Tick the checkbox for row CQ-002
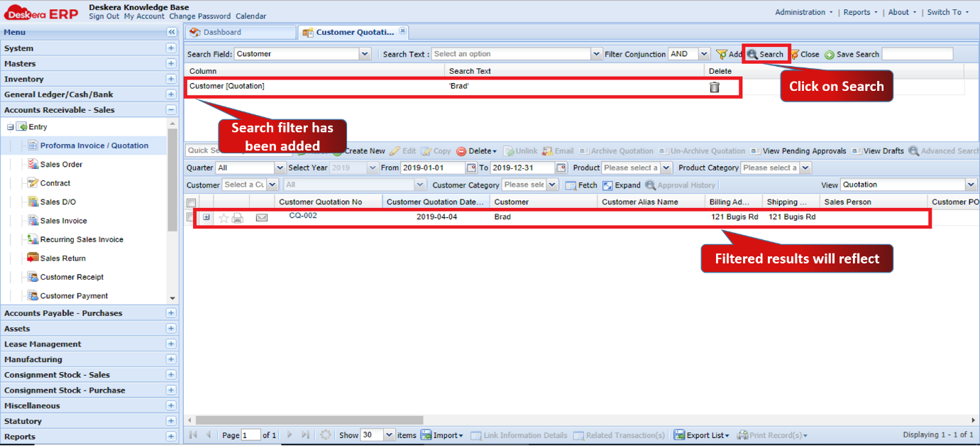 (x=191, y=217)
